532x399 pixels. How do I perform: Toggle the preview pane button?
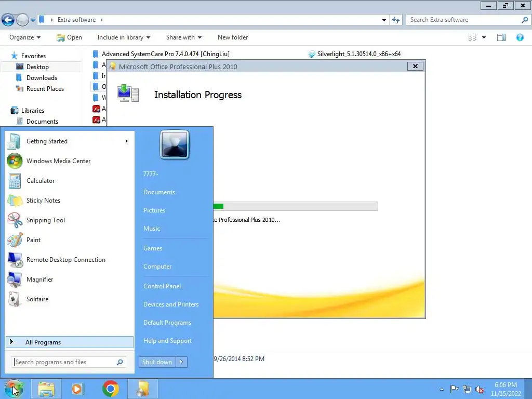[501, 37]
